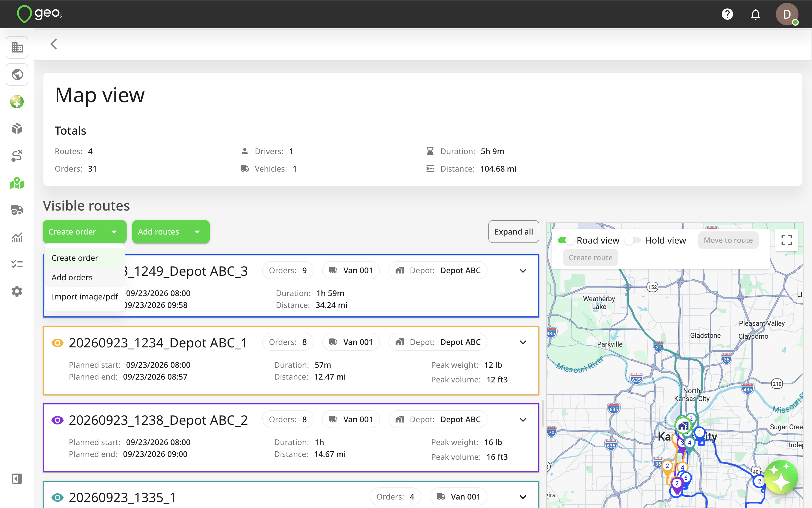This screenshot has width=812, height=508.
Task: Click the Van 001 chip on route ABC_1
Action: click(x=351, y=342)
